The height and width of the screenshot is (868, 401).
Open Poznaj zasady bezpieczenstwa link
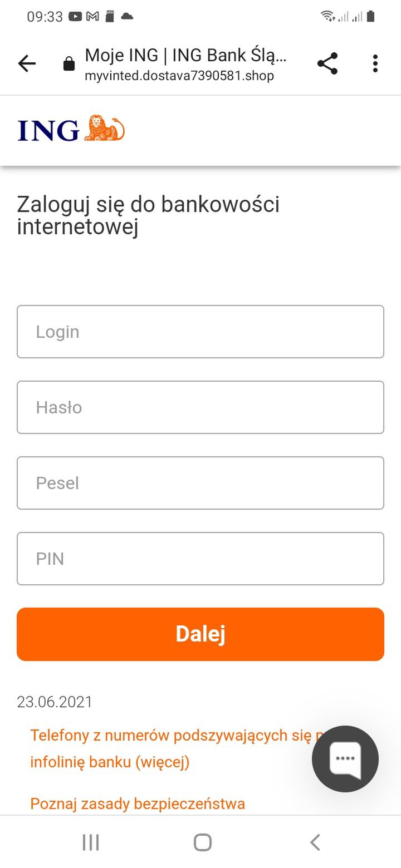click(138, 803)
